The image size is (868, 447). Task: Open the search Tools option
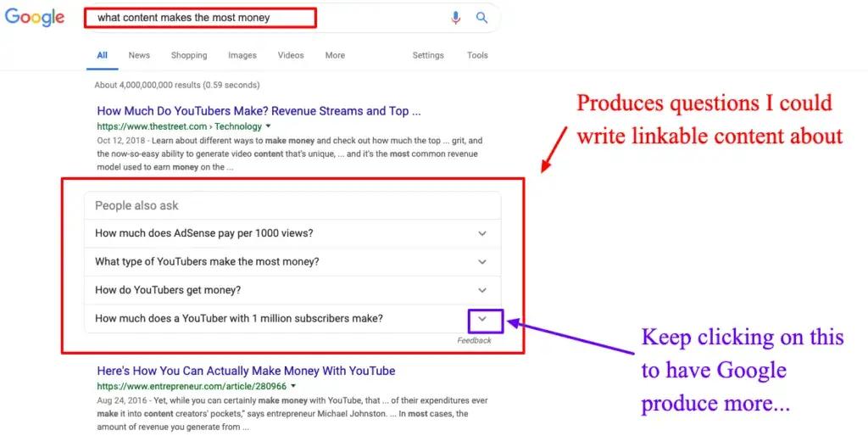click(477, 55)
